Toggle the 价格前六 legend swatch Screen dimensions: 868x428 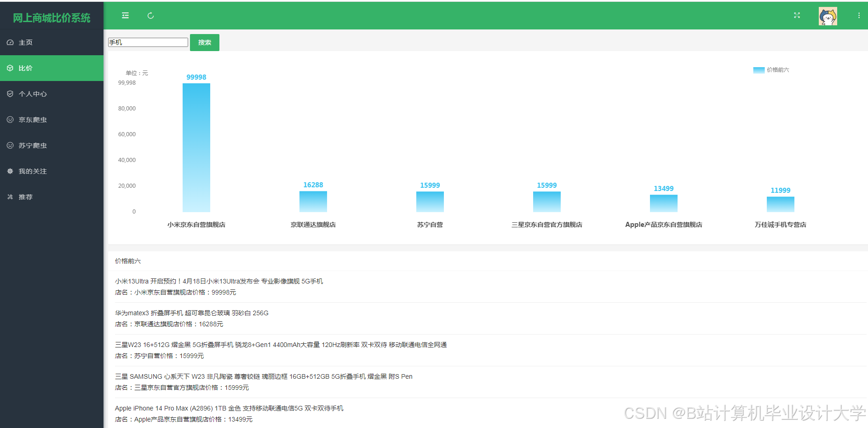coord(759,70)
